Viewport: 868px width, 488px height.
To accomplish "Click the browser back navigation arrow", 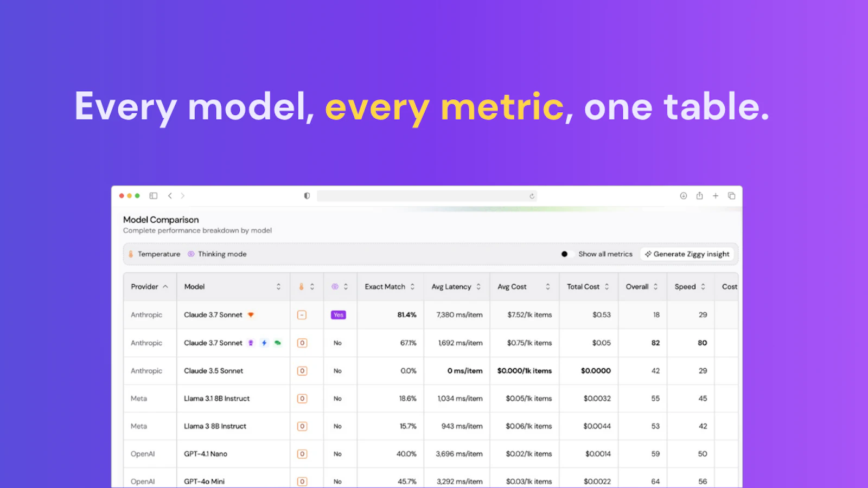I will pos(170,196).
